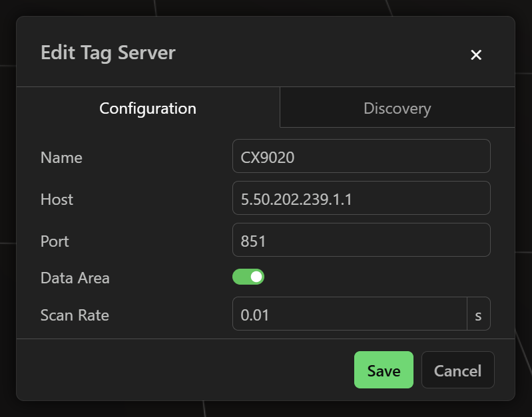
Task: Open the Discovery tab
Action: tap(397, 108)
